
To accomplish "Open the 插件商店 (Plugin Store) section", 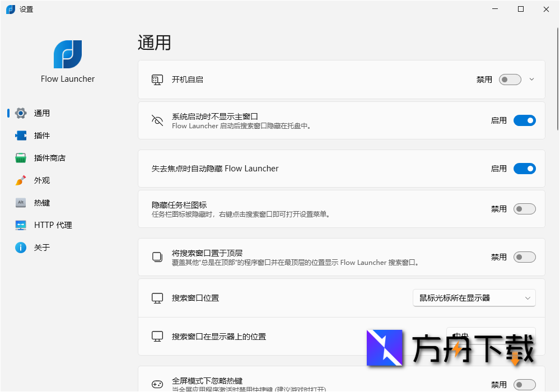I will (21, 158).
